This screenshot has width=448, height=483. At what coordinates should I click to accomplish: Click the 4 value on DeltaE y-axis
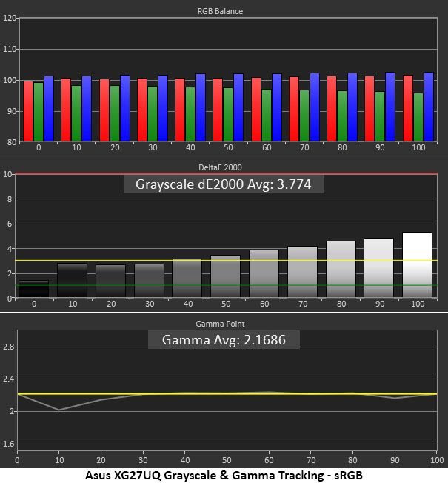click(x=10, y=249)
